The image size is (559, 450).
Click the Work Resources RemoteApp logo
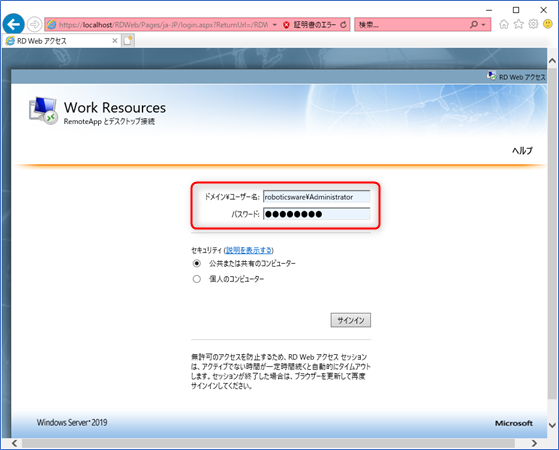pyautogui.click(x=43, y=111)
